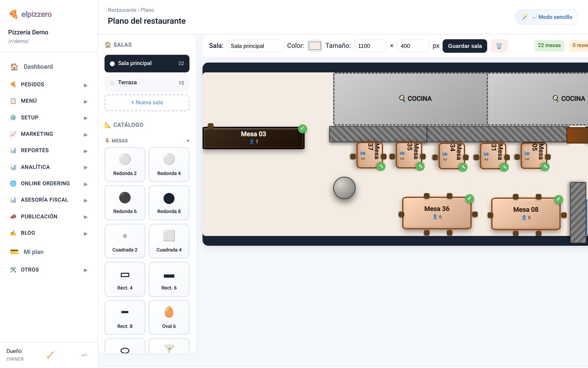The image size is (588, 368).
Task: Open the Mi plan page
Action: point(33,252)
